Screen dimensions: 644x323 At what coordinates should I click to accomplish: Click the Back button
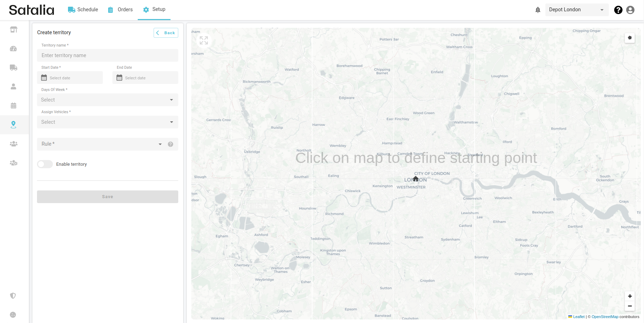166,33
